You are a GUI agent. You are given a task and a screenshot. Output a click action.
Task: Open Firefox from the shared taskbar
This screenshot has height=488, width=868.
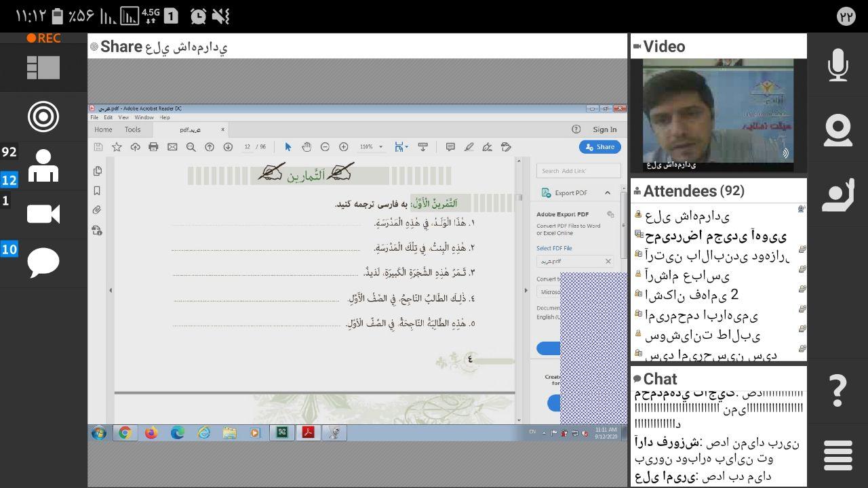(x=151, y=432)
